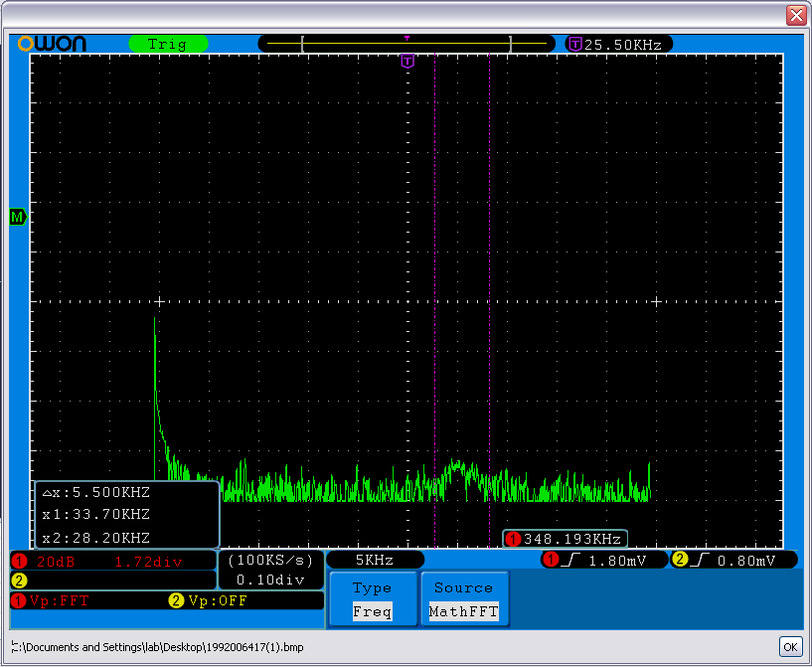Click the green Trig status indicator
The height and width of the screenshot is (667, 812).
pos(168,44)
